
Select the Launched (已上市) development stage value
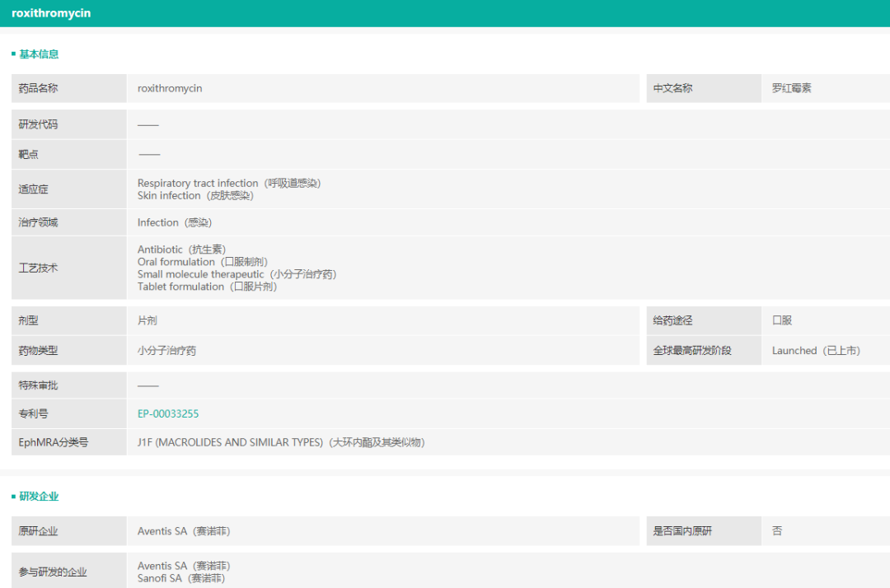click(816, 351)
